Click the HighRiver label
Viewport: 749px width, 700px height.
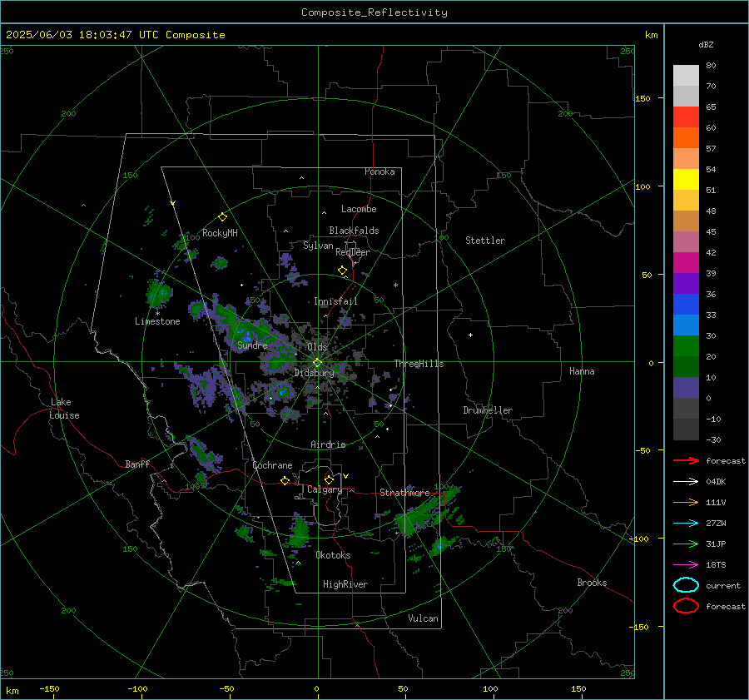tap(345, 584)
